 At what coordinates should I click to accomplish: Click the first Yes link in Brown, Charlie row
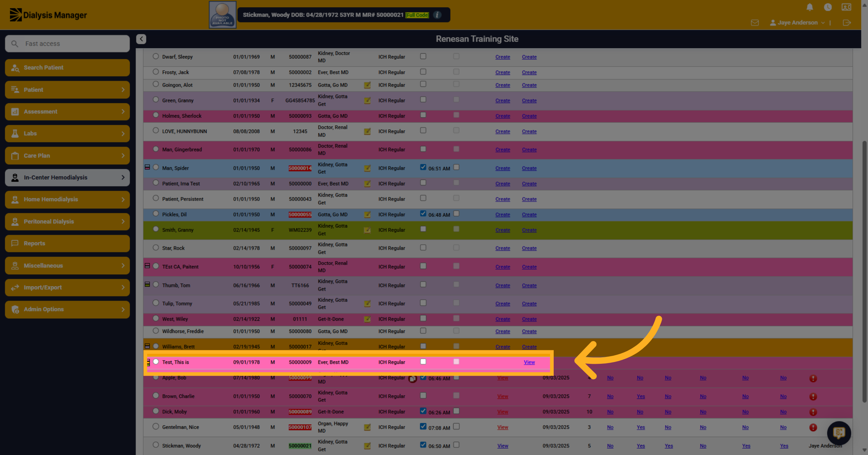coord(641,396)
